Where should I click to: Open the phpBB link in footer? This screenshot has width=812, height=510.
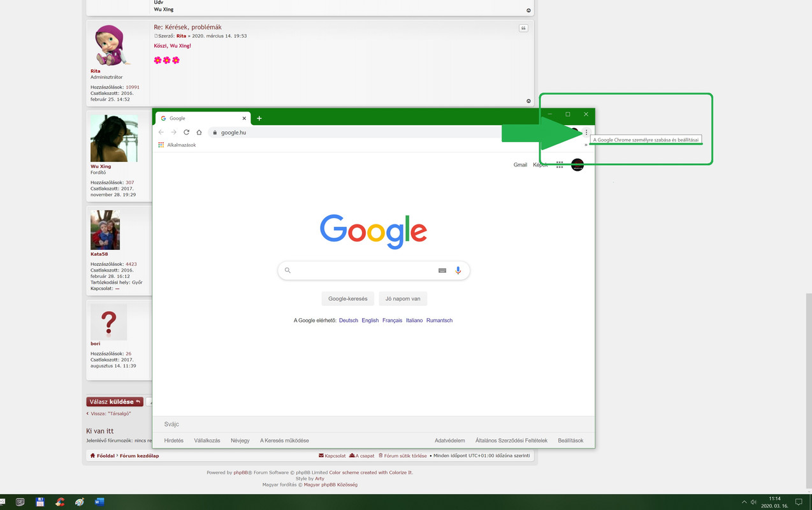pyautogui.click(x=241, y=472)
